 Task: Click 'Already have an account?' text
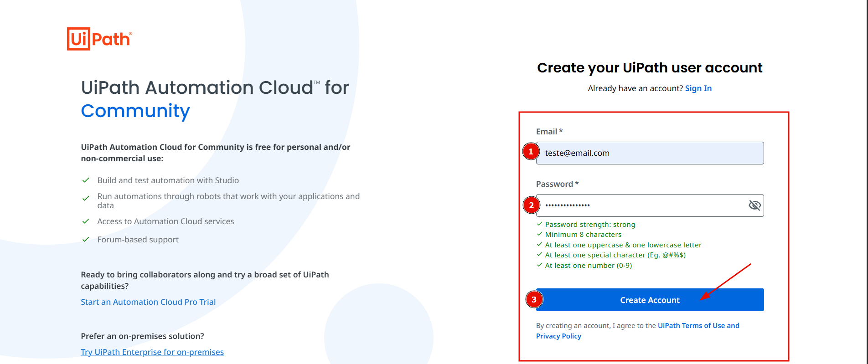tap(635, 88)
